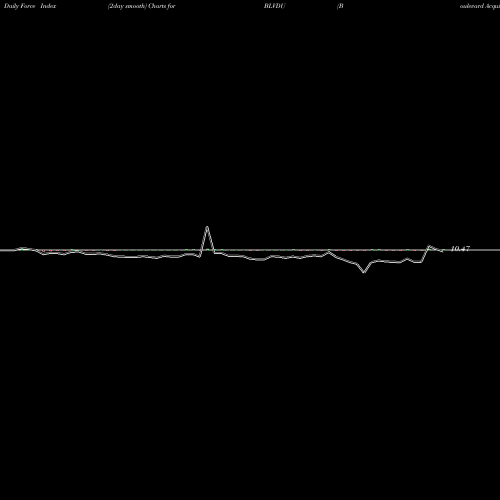Viewport: 500px width, 500px height.
Task: Click the tall spike peak on the force index line
Action: pos(207,228)
